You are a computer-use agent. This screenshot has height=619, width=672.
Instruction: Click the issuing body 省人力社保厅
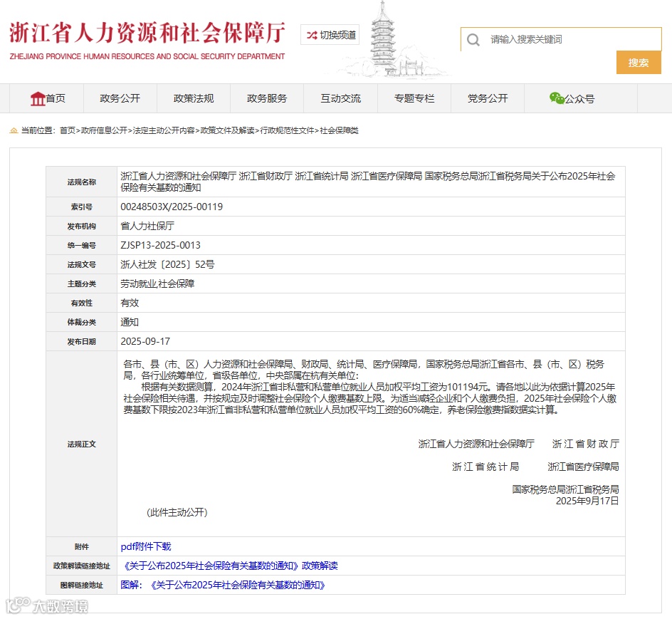(147, 226)
